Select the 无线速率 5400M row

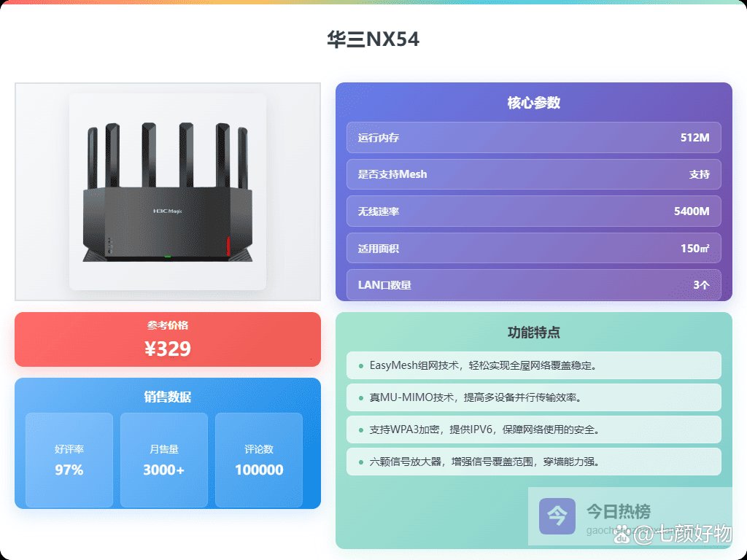pos(533,211)
